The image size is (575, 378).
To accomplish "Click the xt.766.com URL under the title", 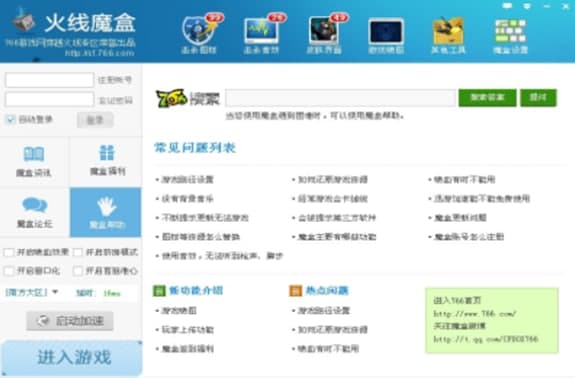I will (x=100, y=53).
